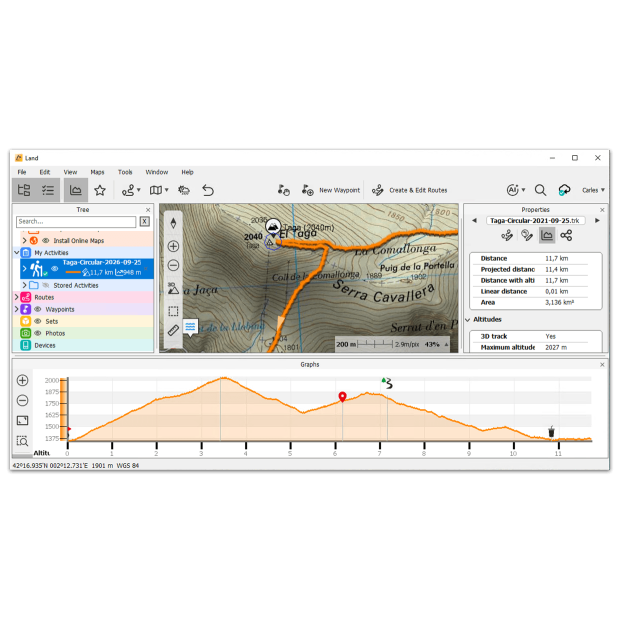Toggle visibility of Waypoints
620x620 pixels.
(x=38, y=309)
